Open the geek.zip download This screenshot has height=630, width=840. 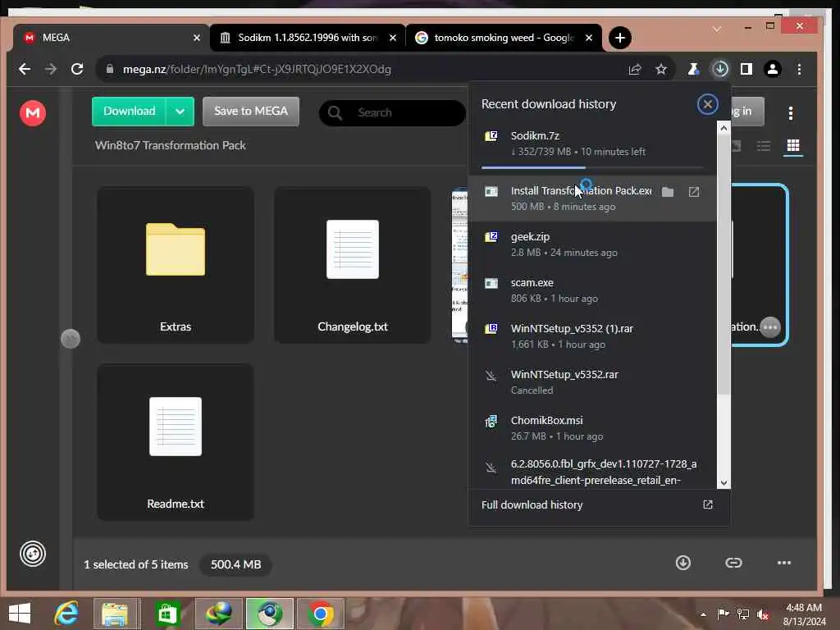pos(592,244)
